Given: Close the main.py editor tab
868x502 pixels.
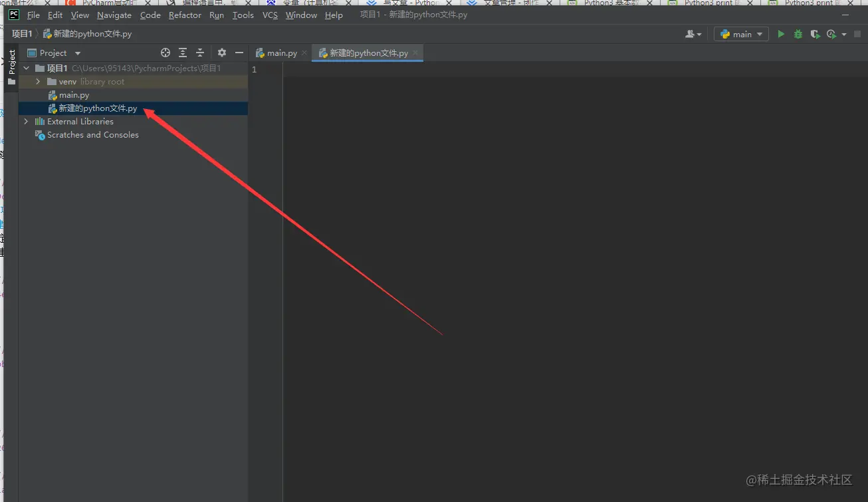Looking at the screenshot, I should pos(304,53).
